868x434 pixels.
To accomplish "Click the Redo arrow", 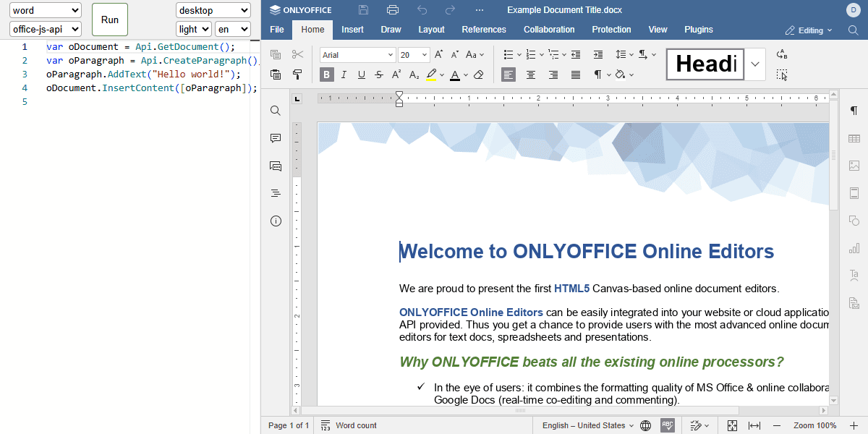I will click(451, 10).
